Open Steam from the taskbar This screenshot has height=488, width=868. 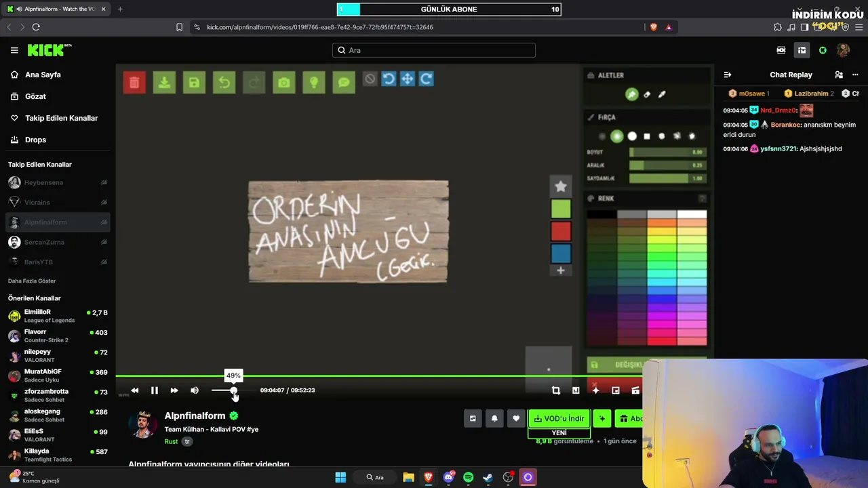coord(488,477)
